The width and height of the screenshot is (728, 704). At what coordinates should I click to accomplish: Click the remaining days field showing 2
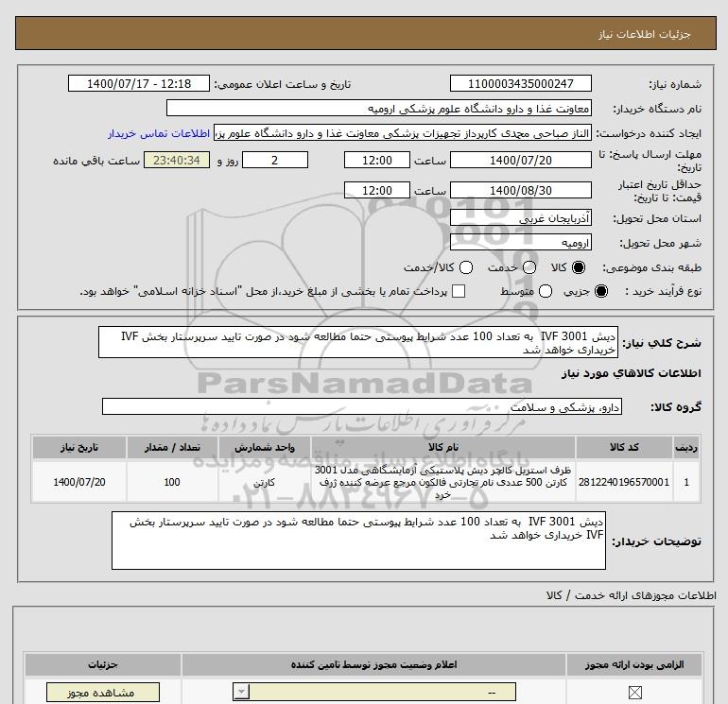(x=275, y=160)
